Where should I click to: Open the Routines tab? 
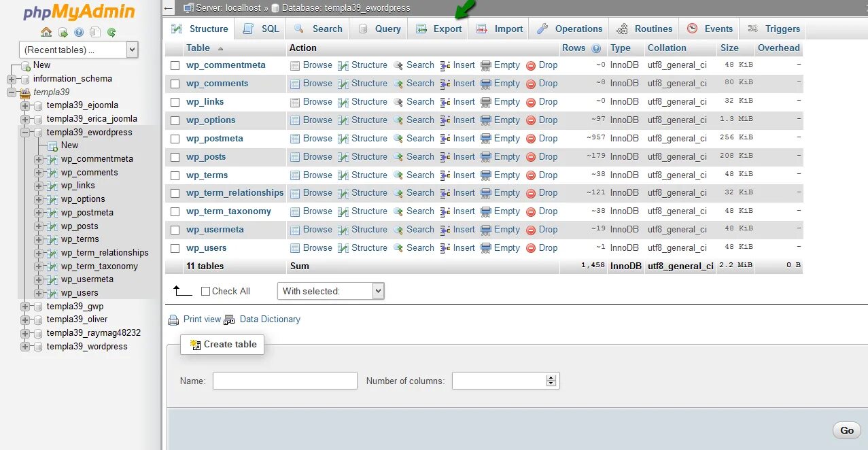644,29
